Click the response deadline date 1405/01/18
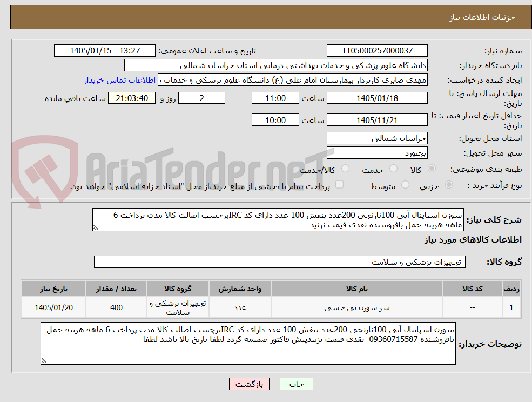532x402 pixels. click(377, 98)
